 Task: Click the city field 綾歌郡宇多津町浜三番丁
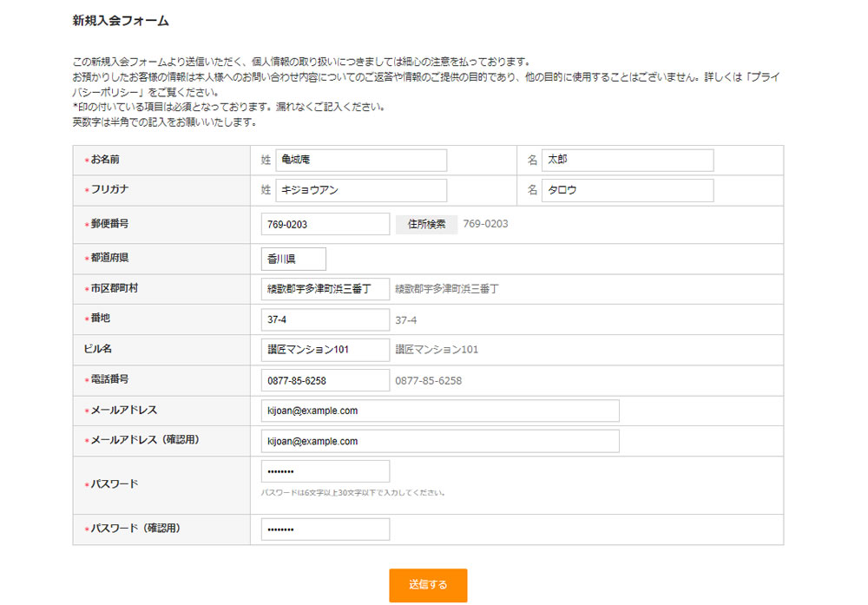click(x=325, y=289)
